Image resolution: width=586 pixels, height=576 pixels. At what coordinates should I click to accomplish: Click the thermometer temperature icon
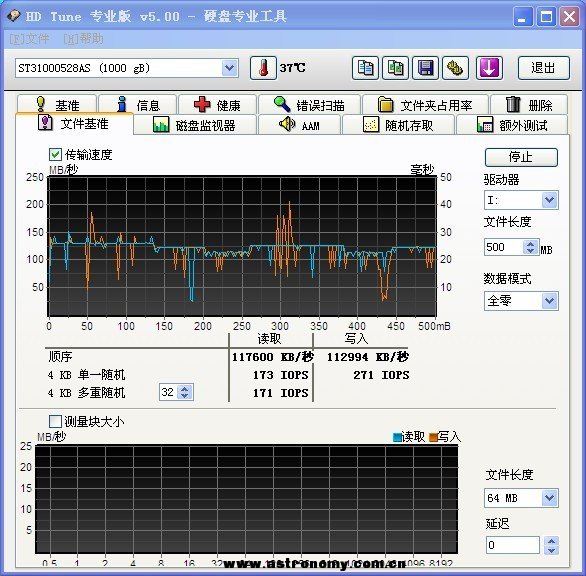pyautogui.click(x=263, y=68)
